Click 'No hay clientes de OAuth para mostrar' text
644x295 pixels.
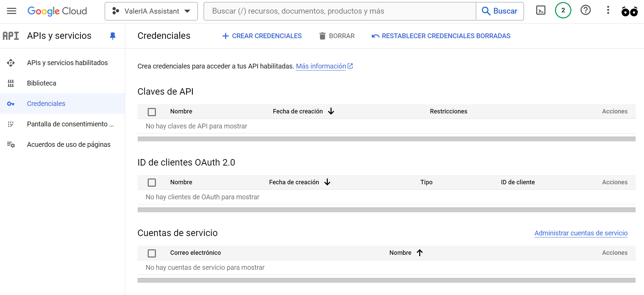pos(203,197)
